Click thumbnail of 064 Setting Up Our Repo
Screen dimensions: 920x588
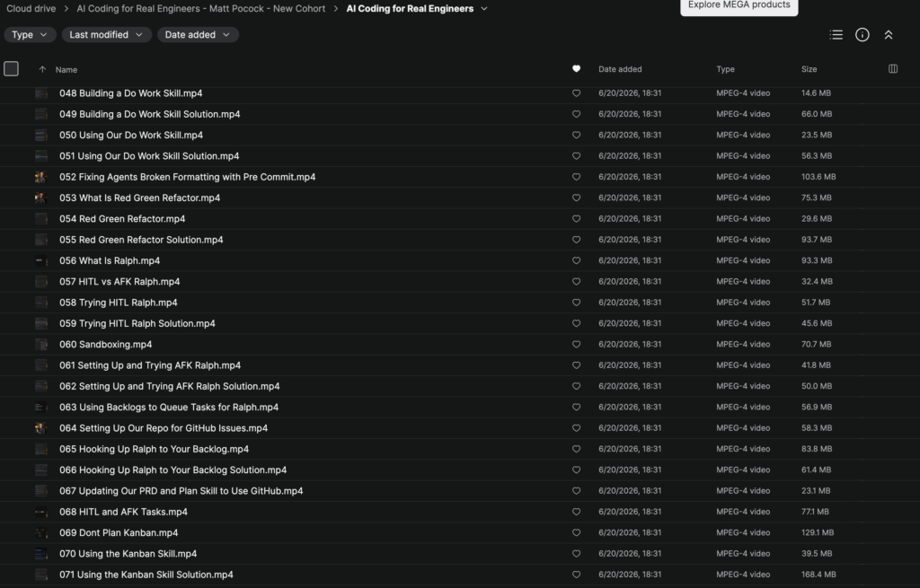41,428
